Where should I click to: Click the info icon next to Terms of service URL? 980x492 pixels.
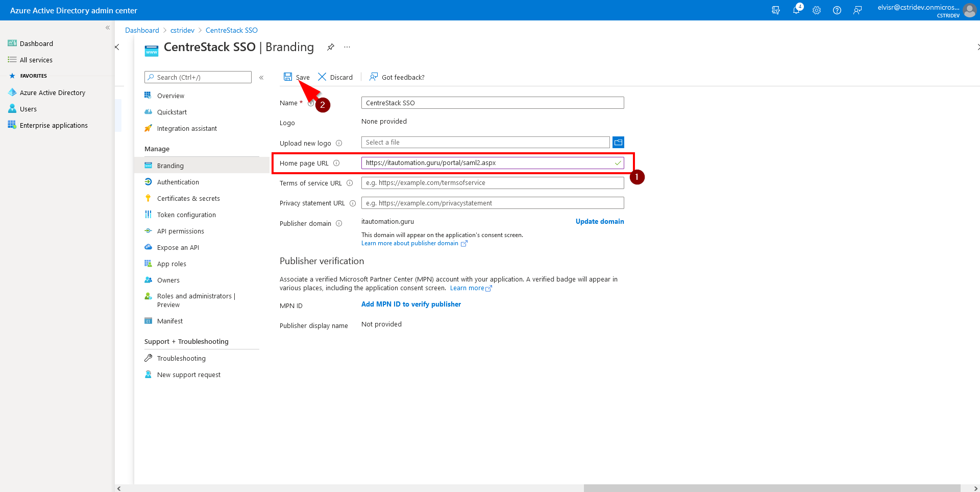[350, 183]
